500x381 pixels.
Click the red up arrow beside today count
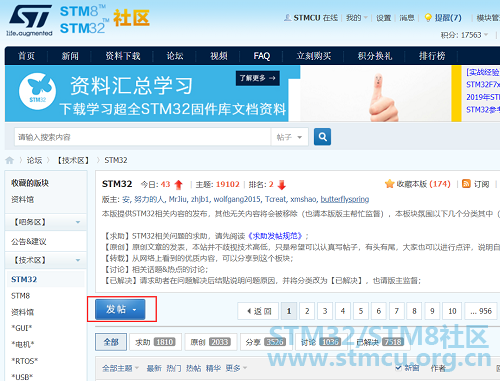[x=179, y=185]
